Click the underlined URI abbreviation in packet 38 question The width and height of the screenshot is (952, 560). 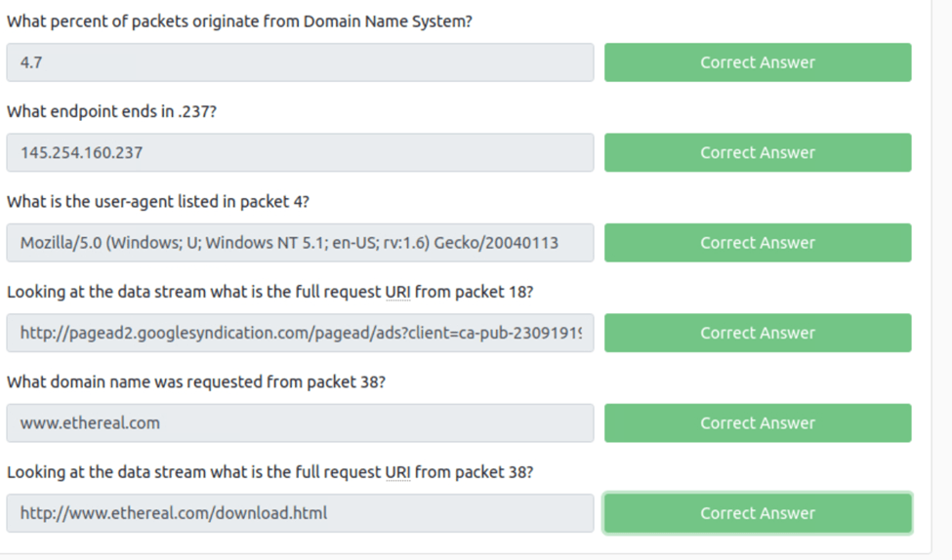[x=397, y=473]
